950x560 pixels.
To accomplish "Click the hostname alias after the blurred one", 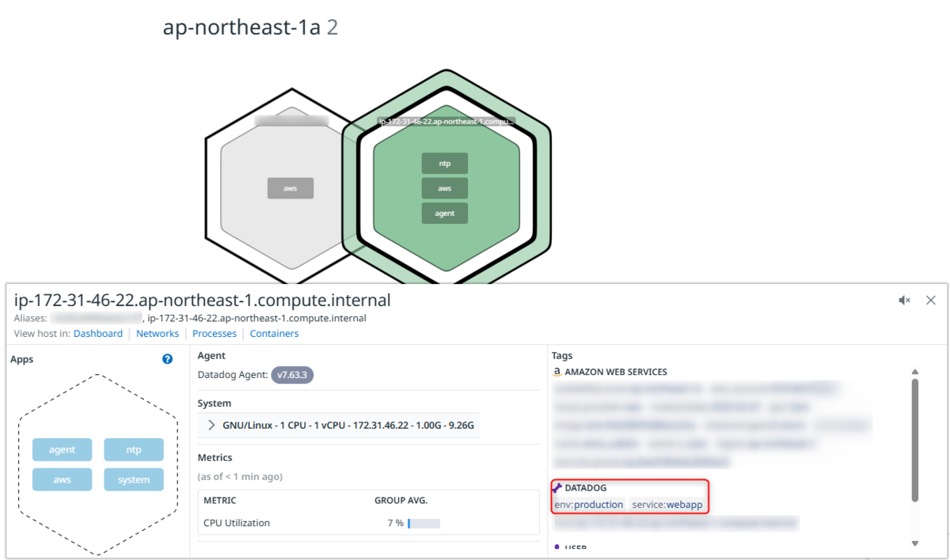I will click(x=257, y=318).
